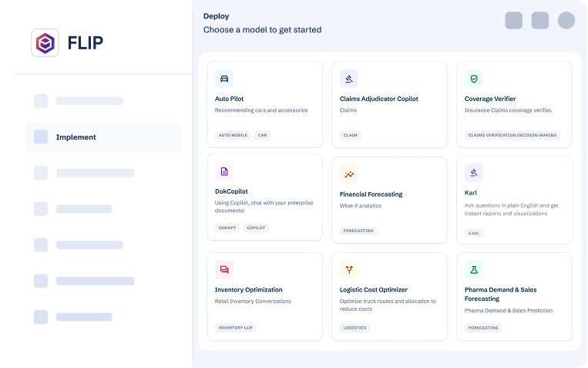Screen dimensions: 588x368
Task: Click the Logistic Cost Optimizer route icon
Action: tap(349, 270)
